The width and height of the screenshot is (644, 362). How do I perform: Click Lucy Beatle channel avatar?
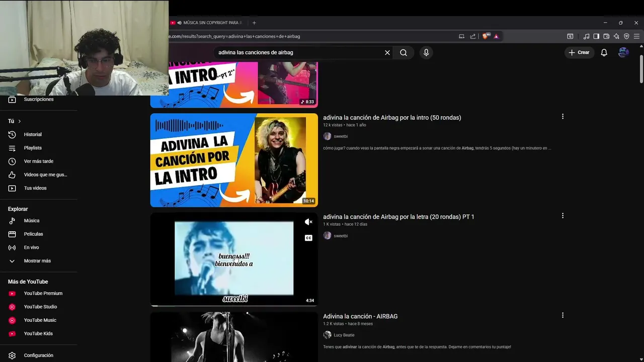pos(327,335)
